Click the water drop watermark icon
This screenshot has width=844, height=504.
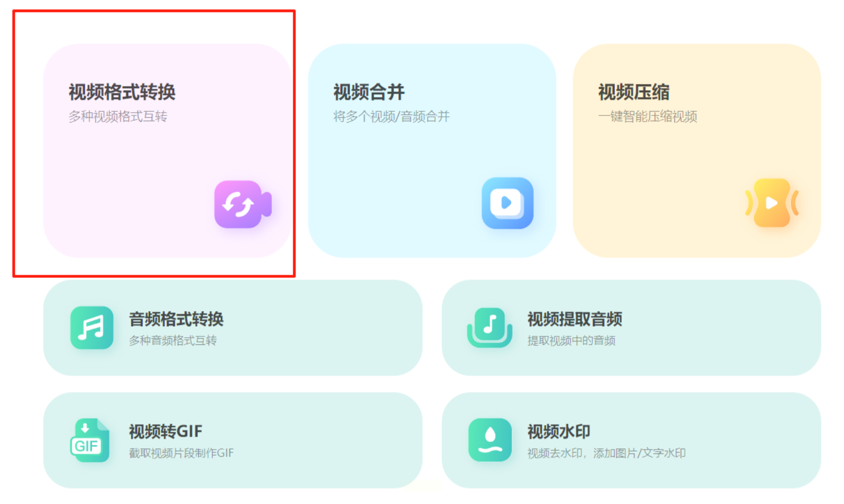[x=490, y=440]
